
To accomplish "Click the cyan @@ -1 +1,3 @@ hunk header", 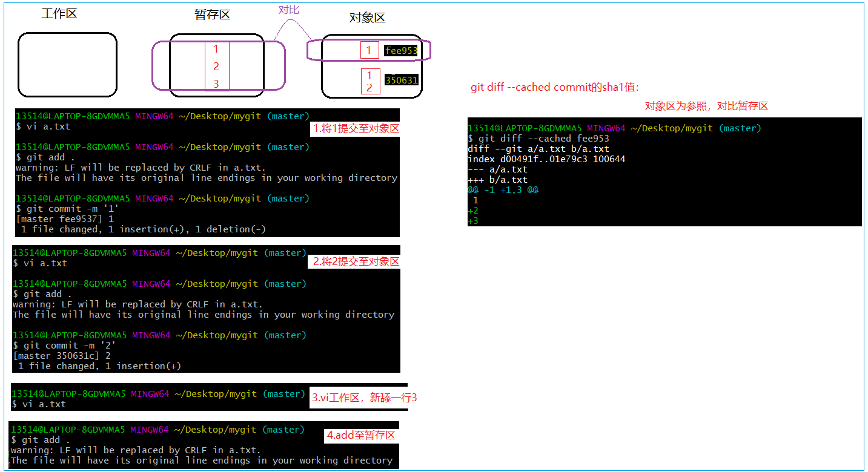I will click(503, 190).
